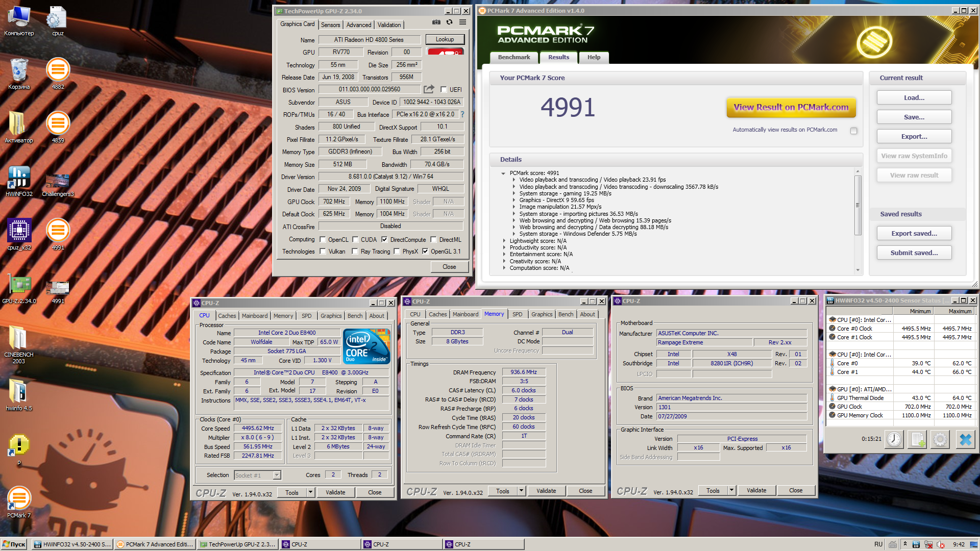Click the BIOS export share icon in GPU-Z
Screen dimensions: 980x551
(x=429, y=89)
